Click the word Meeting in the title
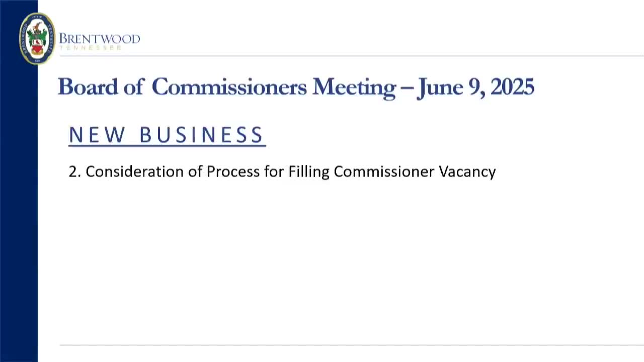The width and height of the screenshot is (644, 362). click(354, 86)
